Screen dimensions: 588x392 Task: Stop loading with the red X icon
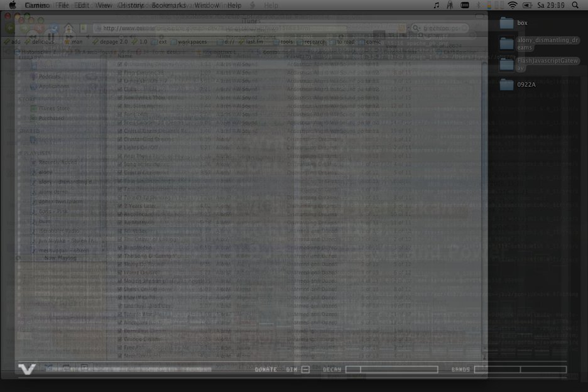coord(39,28)
